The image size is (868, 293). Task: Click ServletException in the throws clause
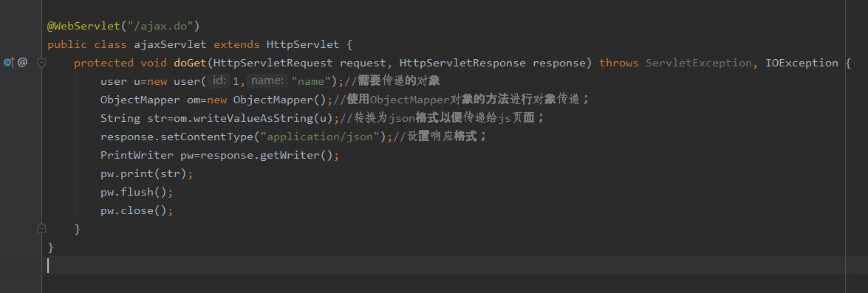coord(699,63)
